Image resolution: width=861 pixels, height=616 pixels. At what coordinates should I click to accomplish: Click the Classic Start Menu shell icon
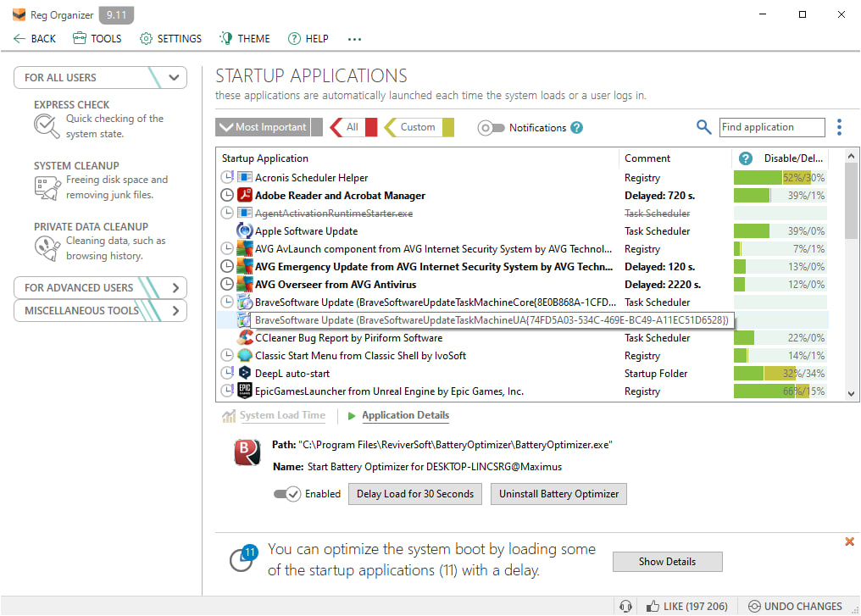[x=245, y=355]
